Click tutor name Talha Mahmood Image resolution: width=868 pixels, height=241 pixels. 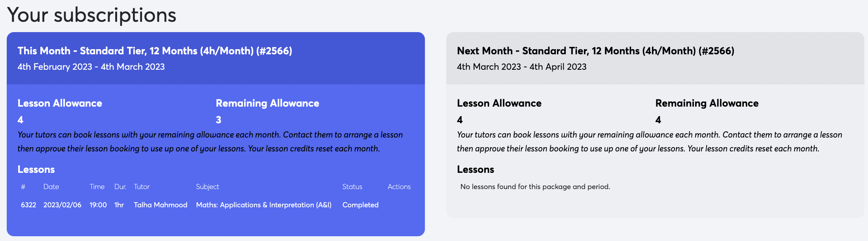160,205
